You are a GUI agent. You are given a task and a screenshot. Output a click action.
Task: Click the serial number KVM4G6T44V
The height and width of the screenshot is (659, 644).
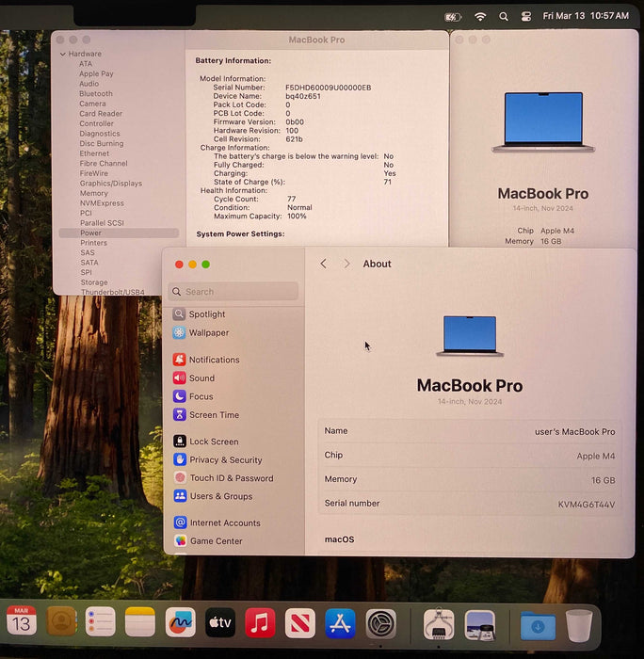pos(587,505)
